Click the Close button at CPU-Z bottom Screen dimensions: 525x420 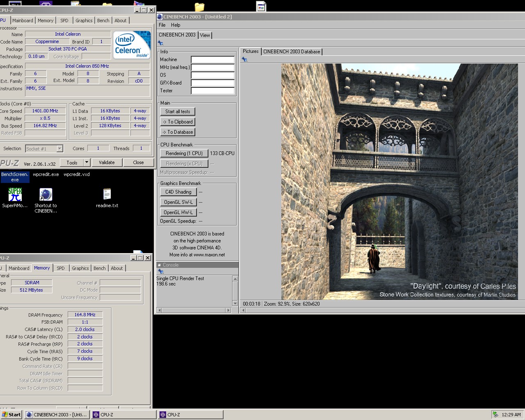[138, 162]
